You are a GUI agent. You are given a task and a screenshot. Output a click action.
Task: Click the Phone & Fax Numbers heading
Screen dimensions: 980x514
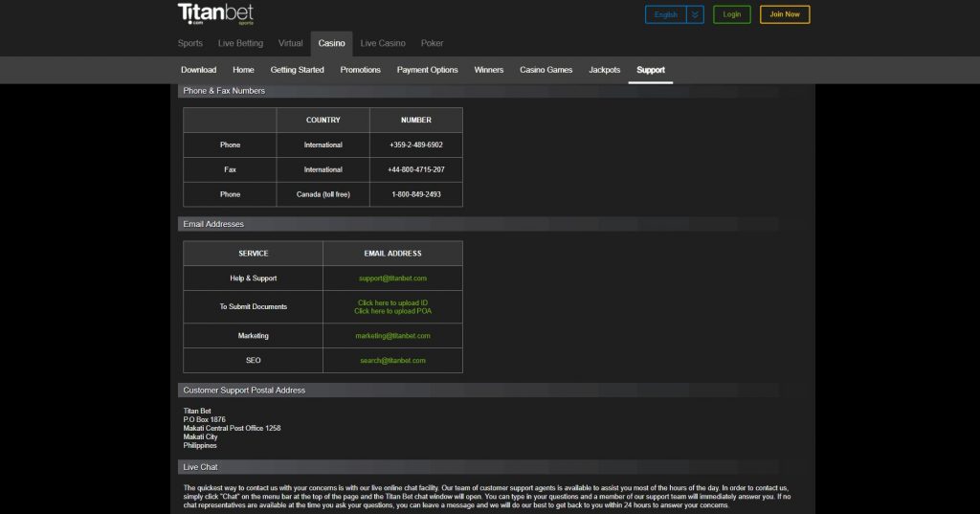click(x=224, y=91)
